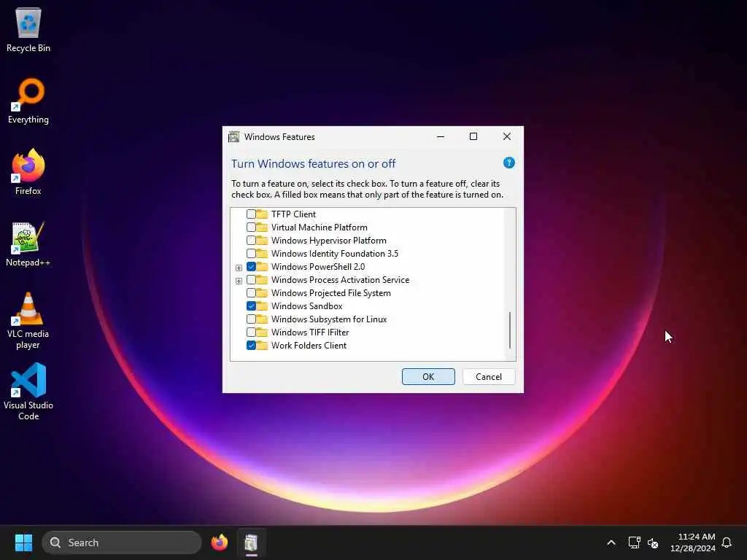747x560 pixels.
Task: Maximize the Windows Features window
Action: click(x=473, y=136)
